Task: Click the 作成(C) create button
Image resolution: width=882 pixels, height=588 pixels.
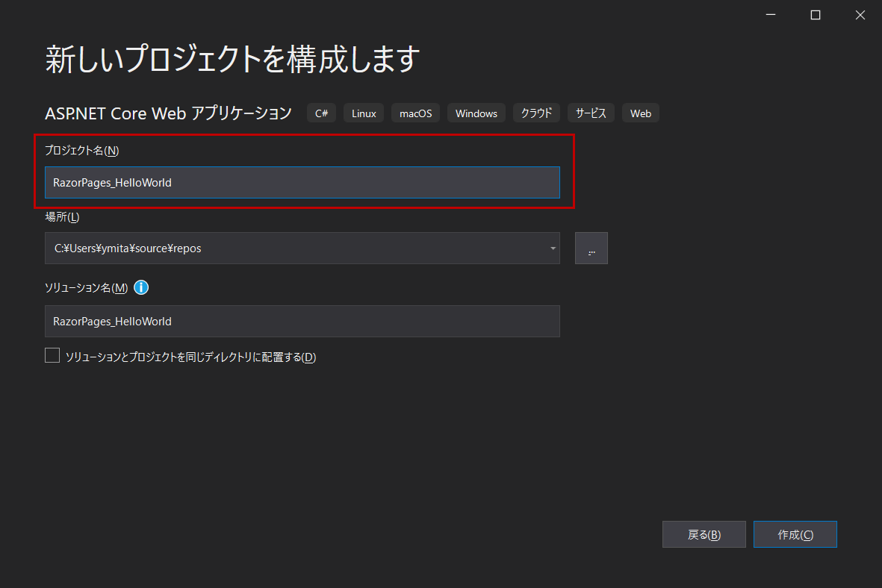Action: [x=795, y=534]
